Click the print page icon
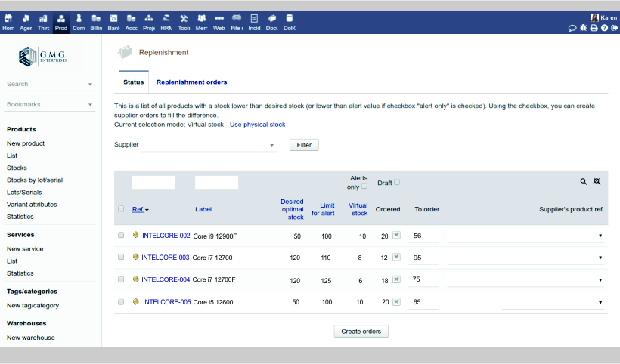The width and height of the screenshot is (620, 364). (x=594, y=28)
